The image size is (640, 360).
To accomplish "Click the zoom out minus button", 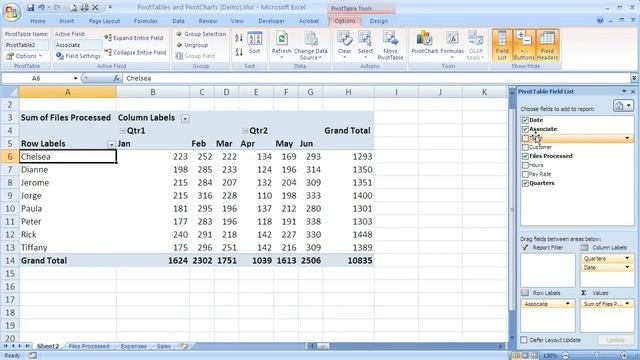I will [566, 356].
